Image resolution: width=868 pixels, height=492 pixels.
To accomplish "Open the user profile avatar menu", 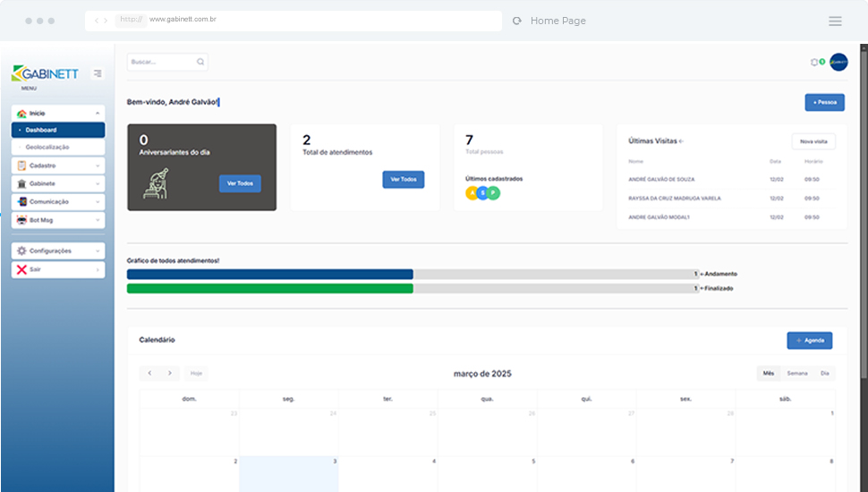I will [838, 62].
